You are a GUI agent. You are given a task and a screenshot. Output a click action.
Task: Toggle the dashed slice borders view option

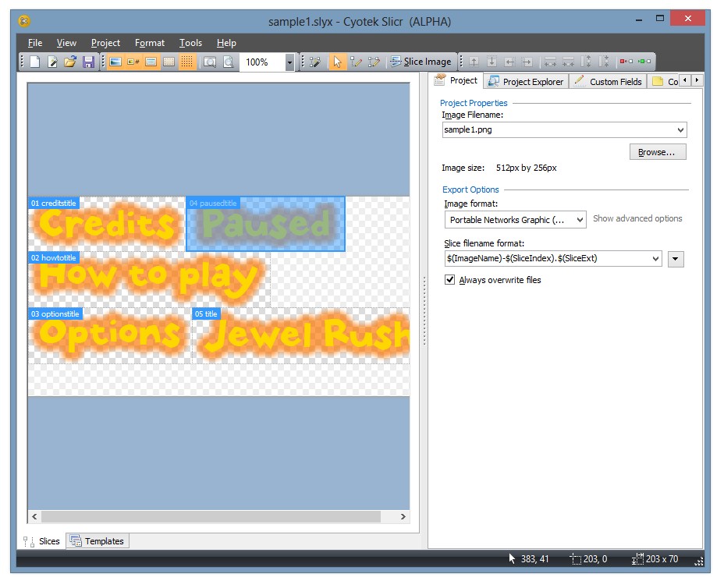coord(169,62)
